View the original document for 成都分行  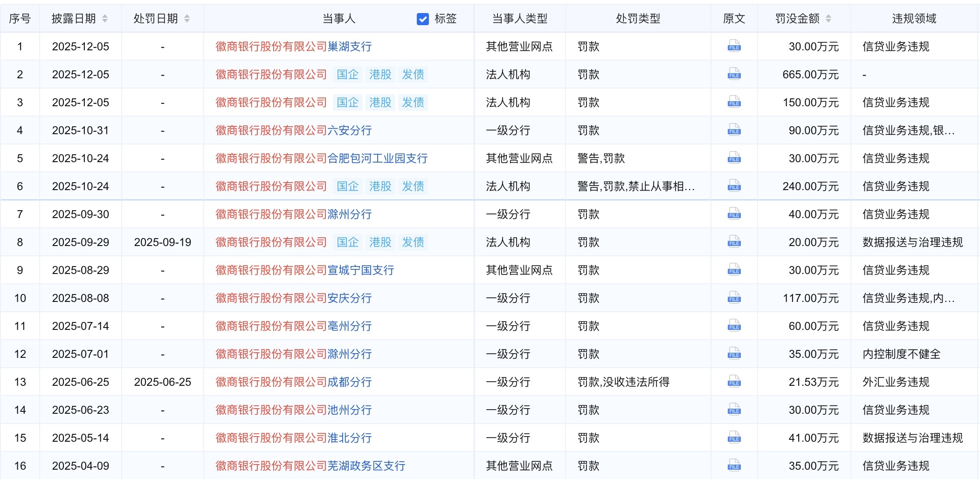734,382
